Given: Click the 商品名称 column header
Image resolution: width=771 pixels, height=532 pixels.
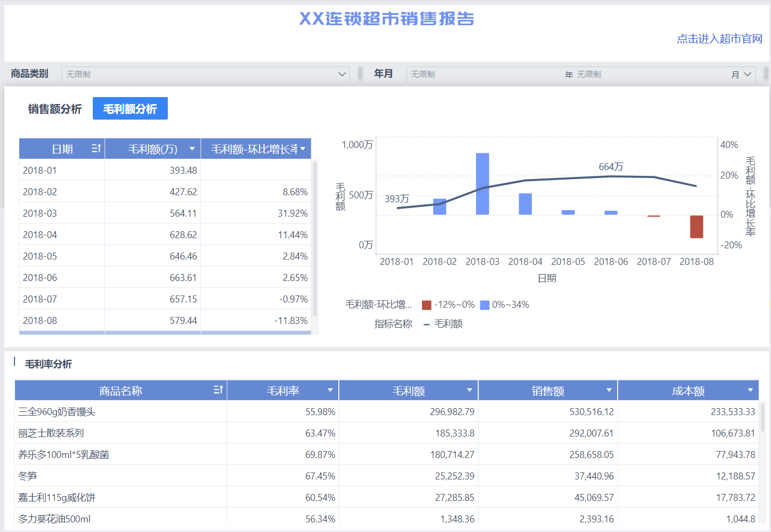Looking at the screenshot, I should click(x=121, y=390).
